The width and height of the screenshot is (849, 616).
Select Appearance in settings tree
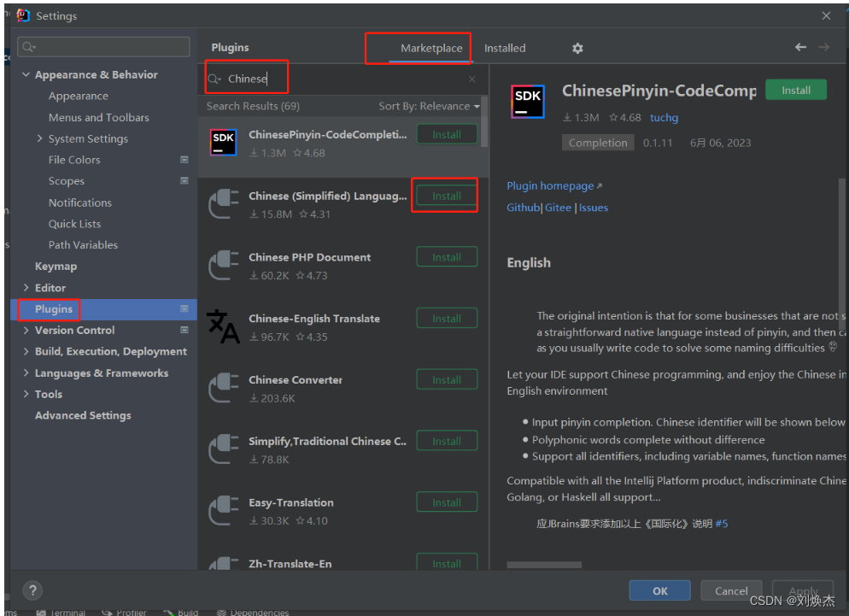(79, 96)
